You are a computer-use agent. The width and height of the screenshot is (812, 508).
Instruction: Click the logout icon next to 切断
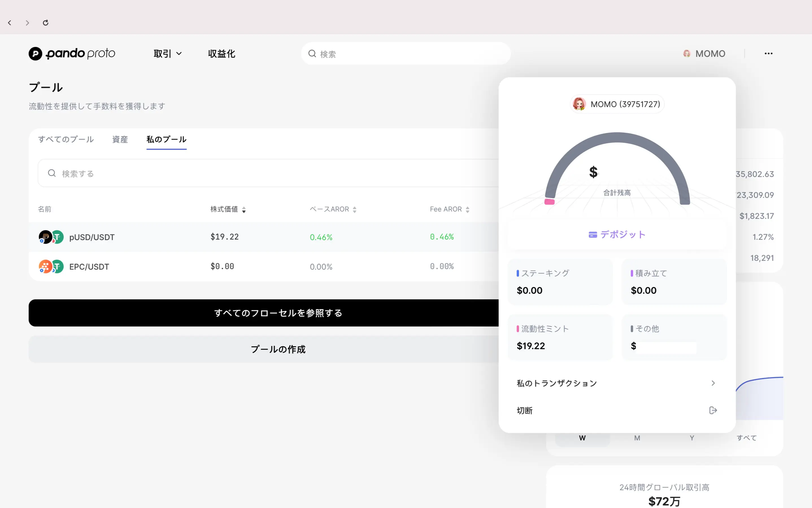pos(713,410)
